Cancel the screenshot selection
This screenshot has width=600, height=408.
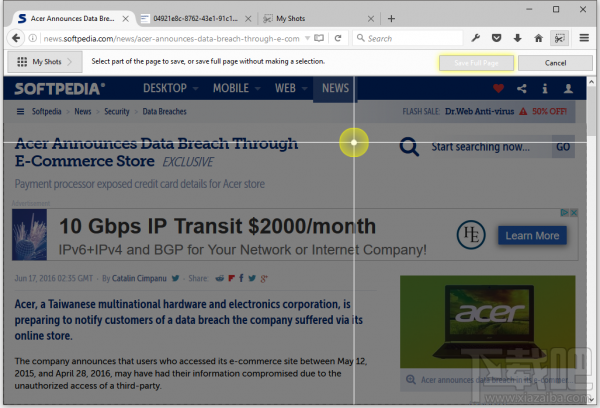(555, 63)
